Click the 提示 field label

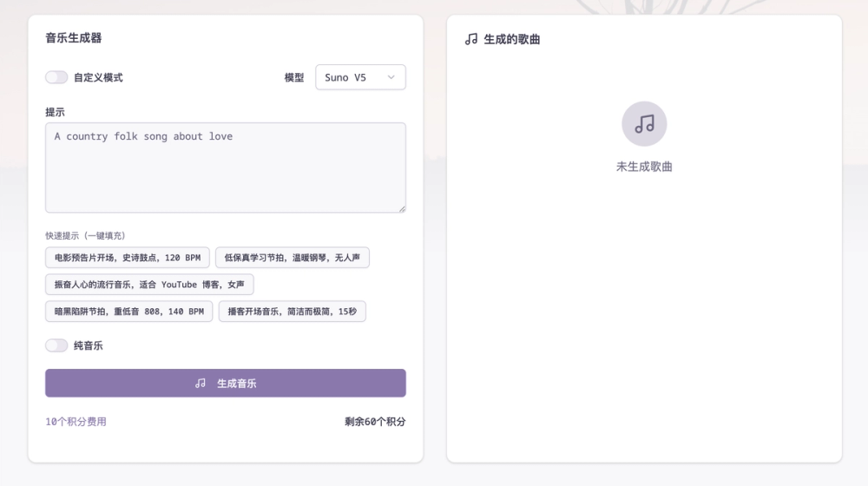coord(55,112)
